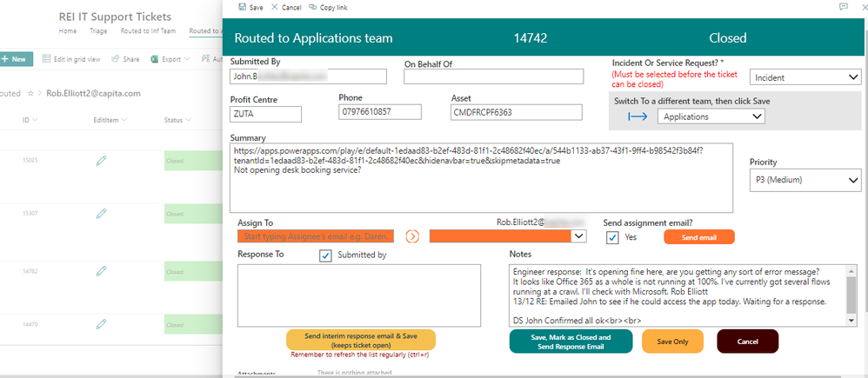Image resolution: width=868 pixels, height=378 pixels.
Task: Click the circular arrow next to Assign To
Action: [x=412, y=236]
